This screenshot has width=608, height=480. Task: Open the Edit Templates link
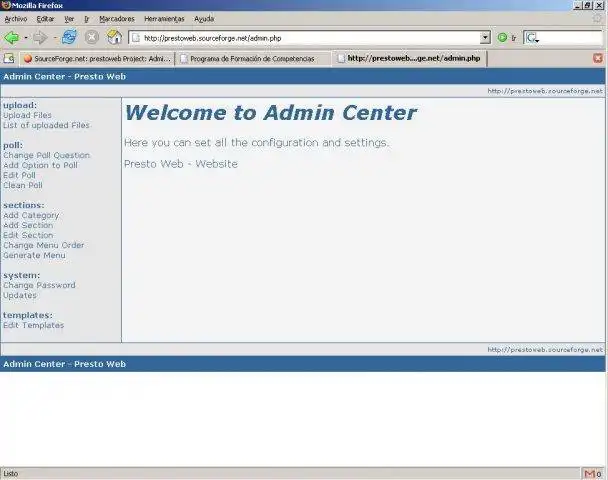tap(33, 326)
